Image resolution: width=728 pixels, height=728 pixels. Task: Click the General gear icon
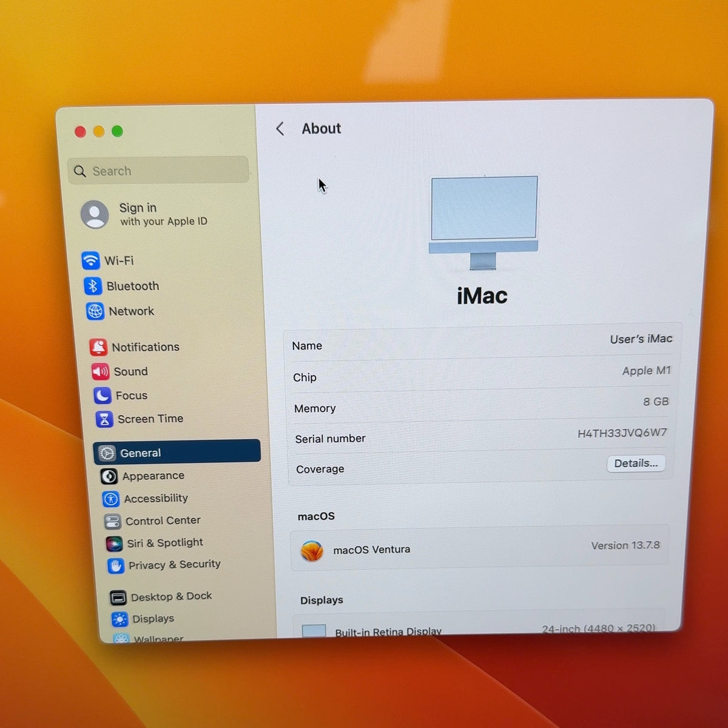click(107, 453)
